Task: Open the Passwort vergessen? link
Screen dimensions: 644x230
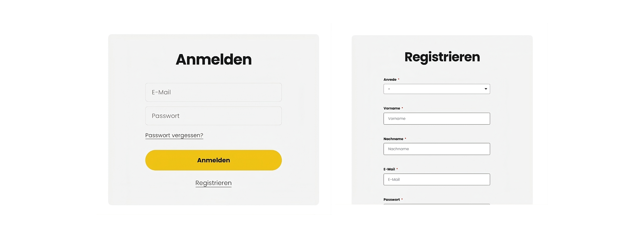Action: [x=174, y=135]
